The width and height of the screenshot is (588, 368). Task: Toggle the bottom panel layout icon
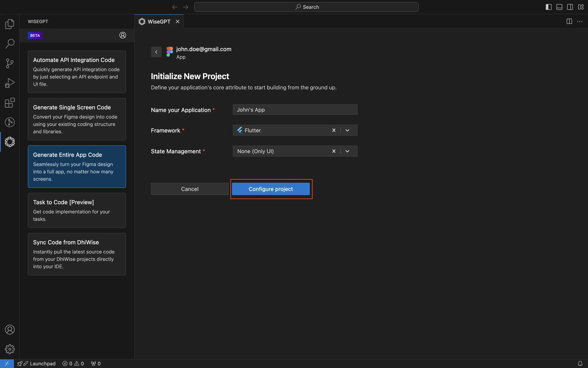pyautogui.click(x=559, y=7)
